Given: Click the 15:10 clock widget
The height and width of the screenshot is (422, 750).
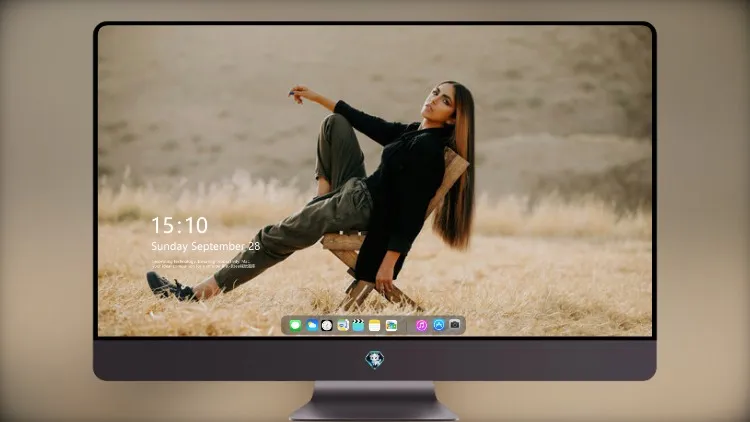Looking at the screenshot, I should click(179, 225).
